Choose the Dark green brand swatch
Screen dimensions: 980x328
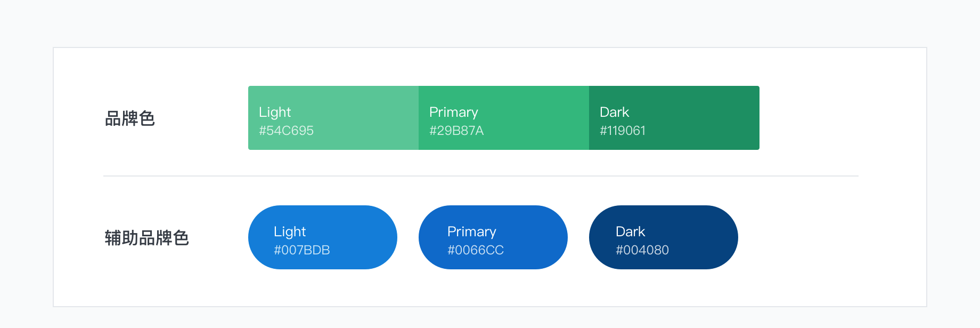coord(674,118)
